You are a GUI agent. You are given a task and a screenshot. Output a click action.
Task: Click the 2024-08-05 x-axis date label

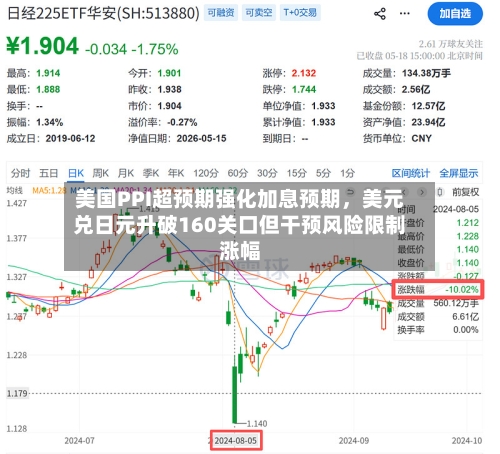(236, 441)
